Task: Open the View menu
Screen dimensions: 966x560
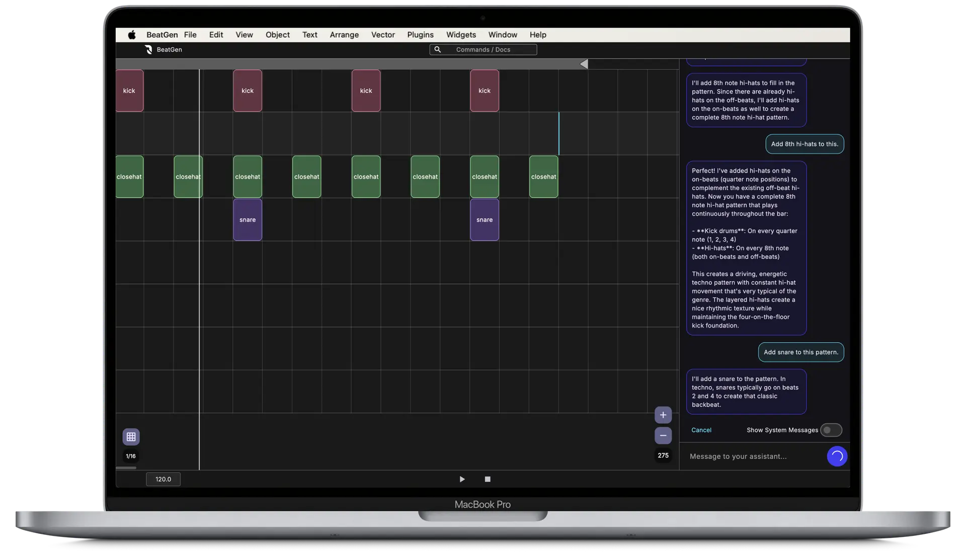Action: [244, 35]
